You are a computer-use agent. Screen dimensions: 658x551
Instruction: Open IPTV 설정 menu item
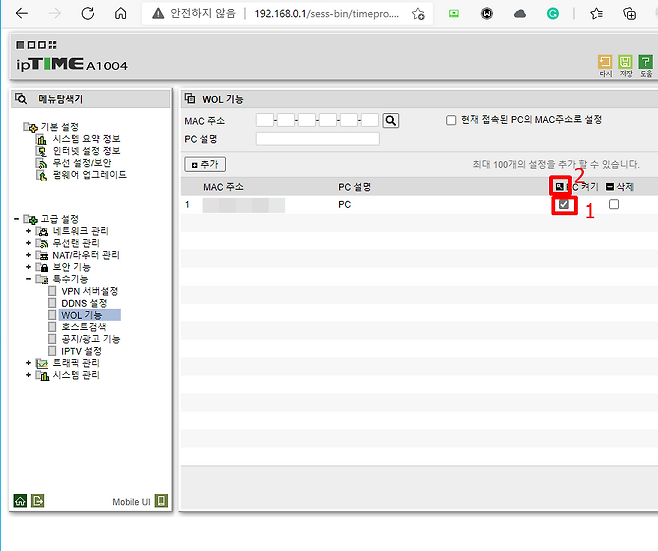coord(81,351)
